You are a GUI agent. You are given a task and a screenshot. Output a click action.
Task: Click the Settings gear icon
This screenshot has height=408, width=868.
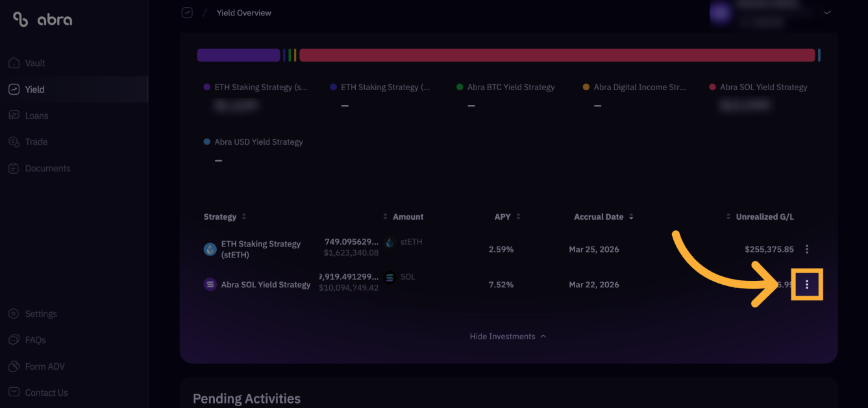coord(14,314)
